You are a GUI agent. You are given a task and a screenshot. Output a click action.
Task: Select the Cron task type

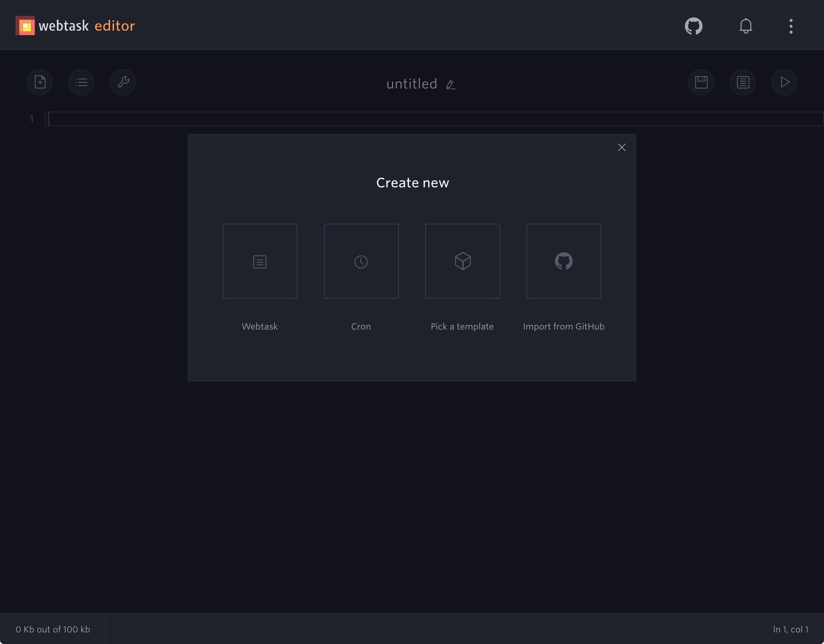[361, 261]
